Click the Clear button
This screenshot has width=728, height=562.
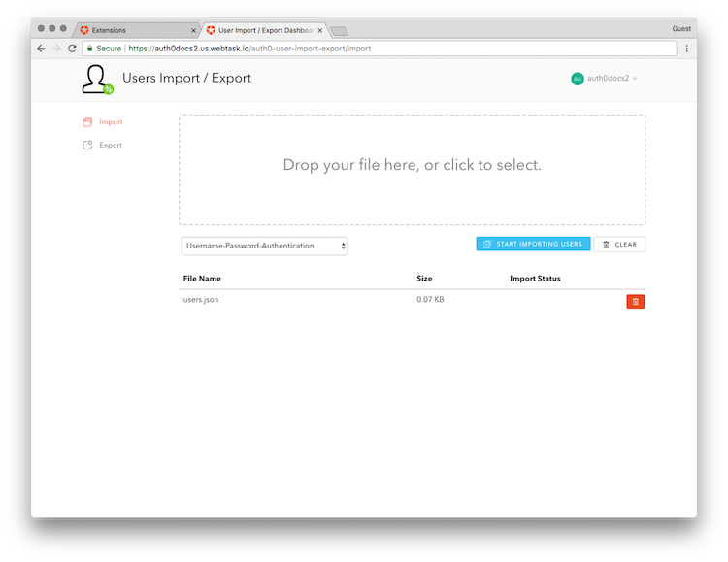pos(619,245)
